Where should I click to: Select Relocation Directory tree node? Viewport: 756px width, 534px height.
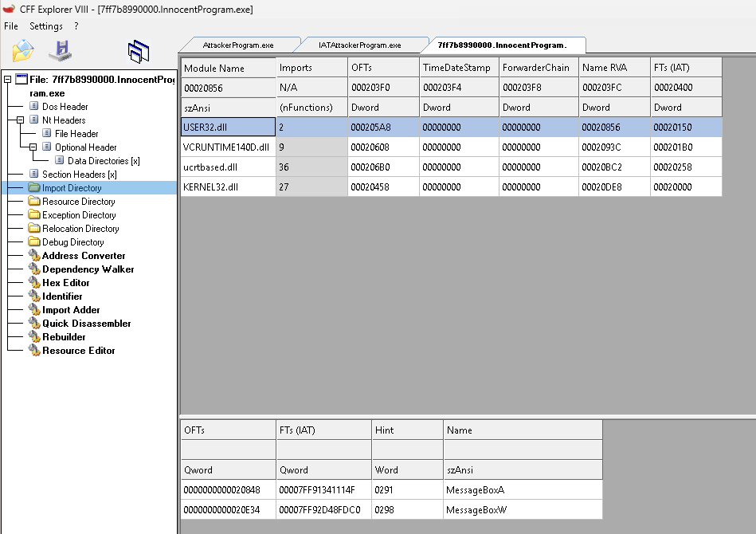(80, 228)
